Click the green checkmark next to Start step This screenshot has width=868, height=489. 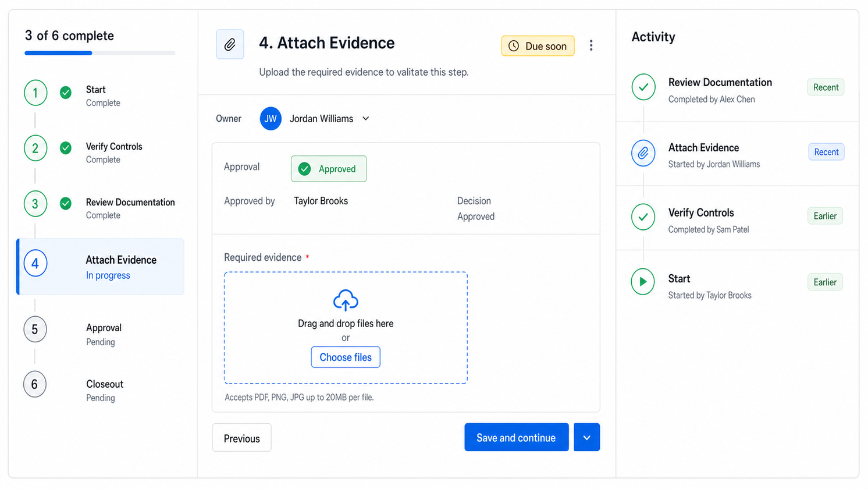(x=66, y=92)
